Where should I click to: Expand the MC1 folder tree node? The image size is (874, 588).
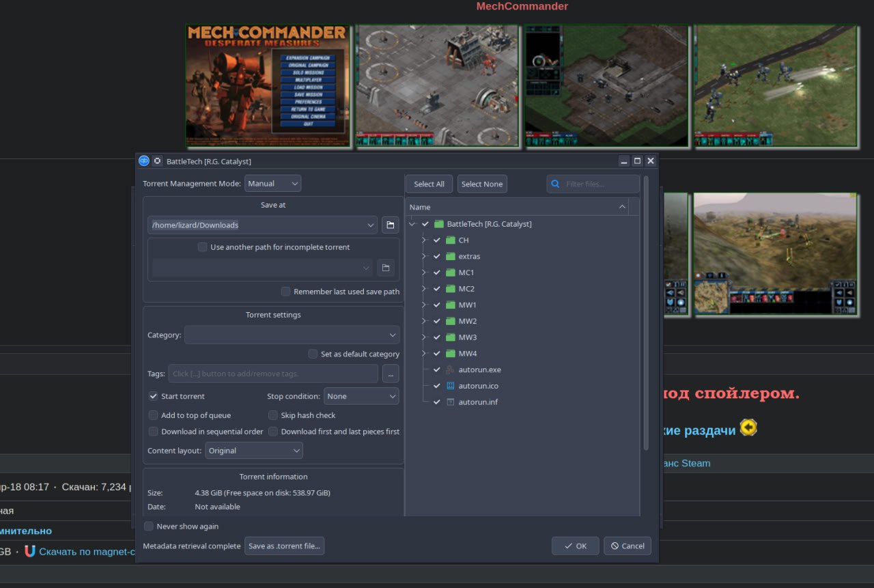[x=424, y=272]
